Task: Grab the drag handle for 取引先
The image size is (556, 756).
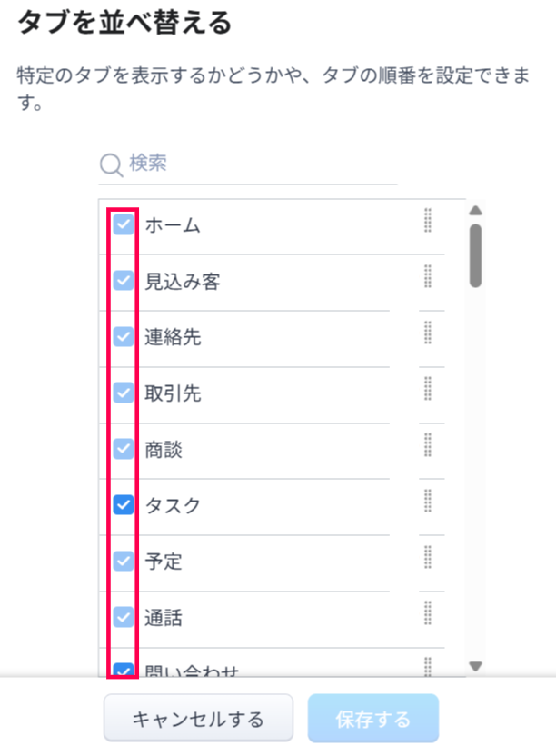Action: pyautogui.click(x=428, y=390)
